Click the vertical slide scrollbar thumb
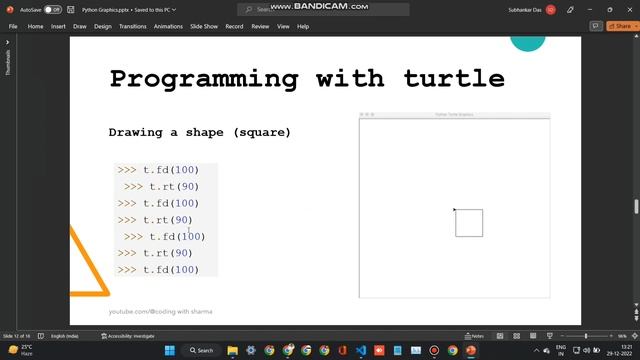The width and height of the screenshot is (640, 360). pyautogui.click(x=636, y=206)
